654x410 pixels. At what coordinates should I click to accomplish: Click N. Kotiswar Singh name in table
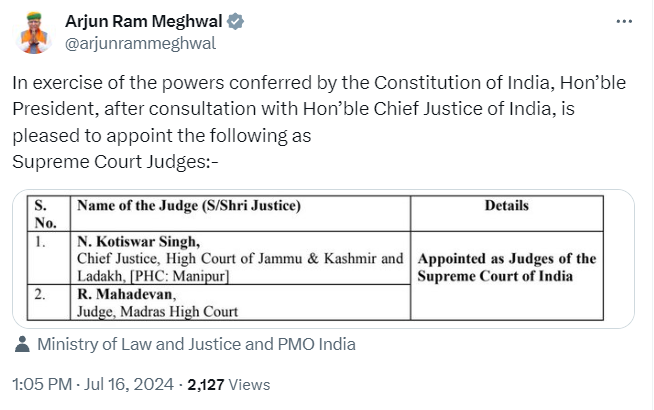(x=139, y=242)
